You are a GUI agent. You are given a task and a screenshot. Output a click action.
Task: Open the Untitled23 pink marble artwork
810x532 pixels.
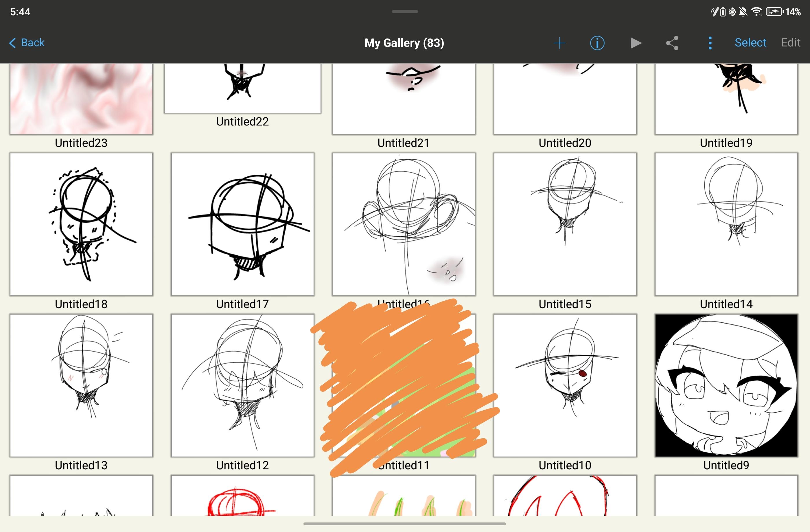(81, 99)
